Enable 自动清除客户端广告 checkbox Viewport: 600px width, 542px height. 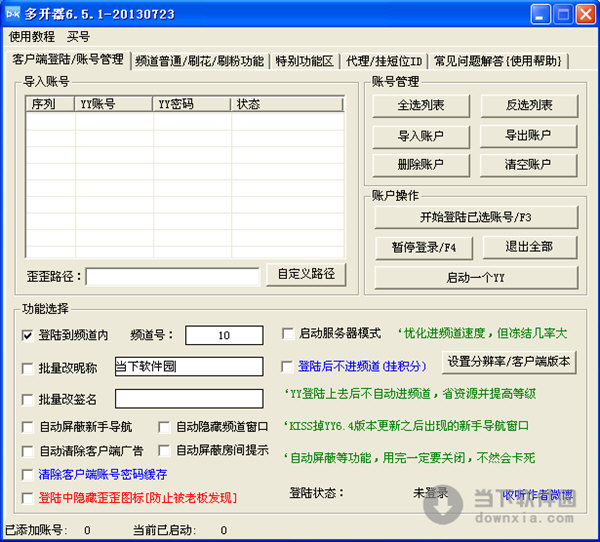[28, 451]
